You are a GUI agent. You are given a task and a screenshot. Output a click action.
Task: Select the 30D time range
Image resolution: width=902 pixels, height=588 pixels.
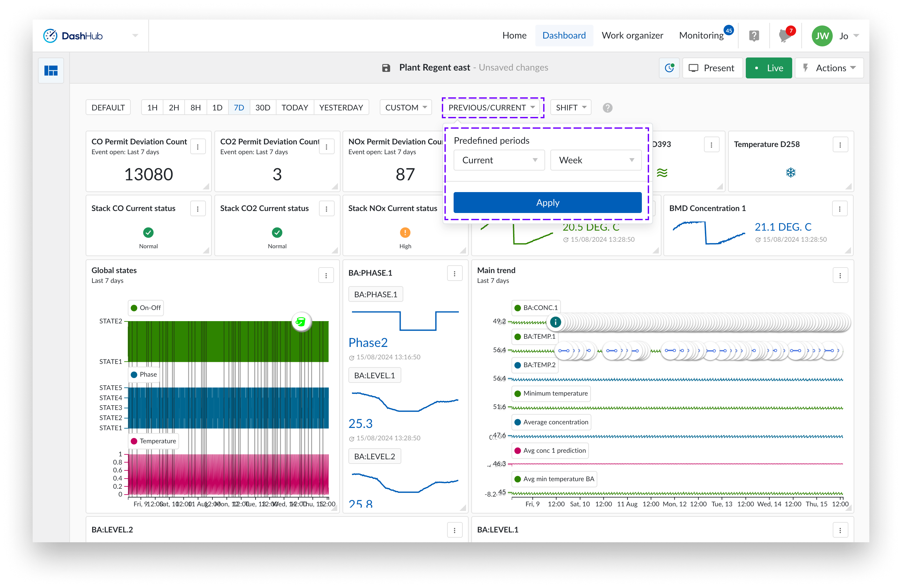tap(263, 108)
